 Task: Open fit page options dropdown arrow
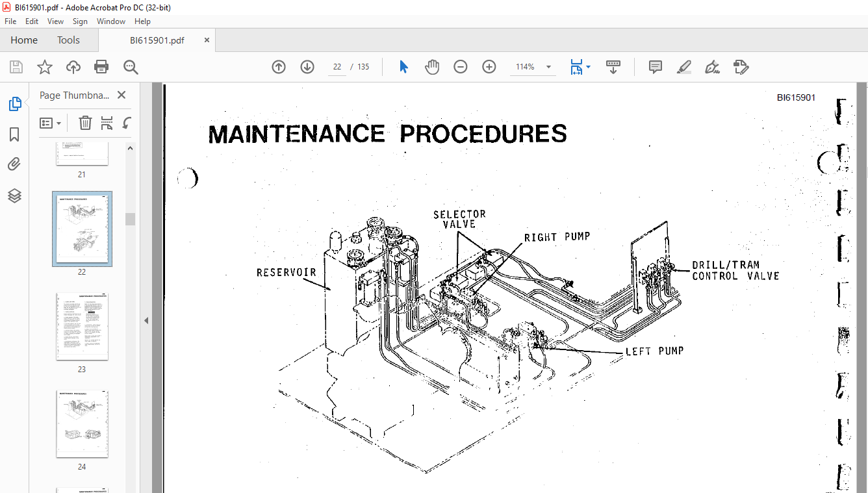point(589,67)
